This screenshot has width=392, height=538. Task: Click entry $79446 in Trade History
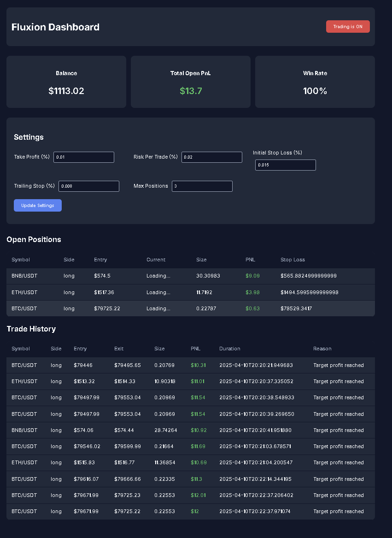coord(83,365)
